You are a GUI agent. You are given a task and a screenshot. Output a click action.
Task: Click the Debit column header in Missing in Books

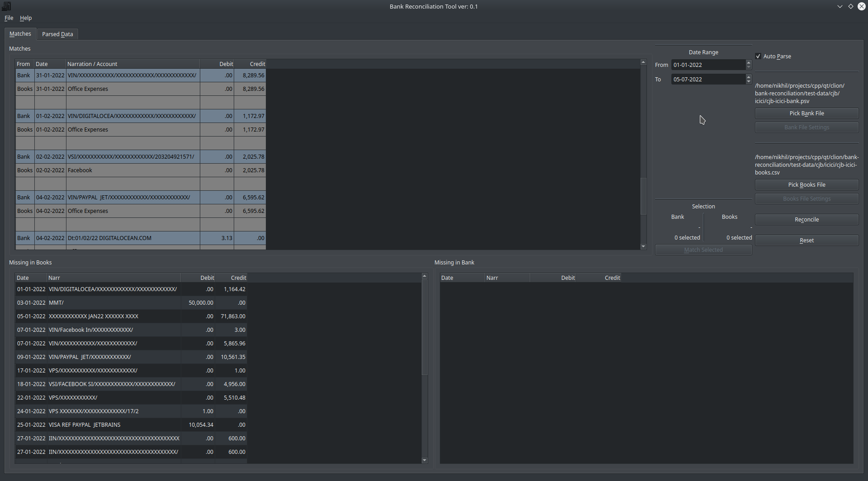click(198, 278)
